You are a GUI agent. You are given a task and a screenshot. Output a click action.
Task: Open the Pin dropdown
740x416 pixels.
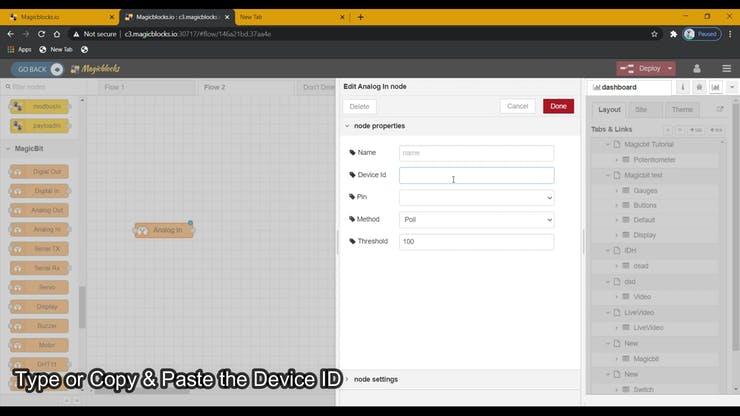476,197
